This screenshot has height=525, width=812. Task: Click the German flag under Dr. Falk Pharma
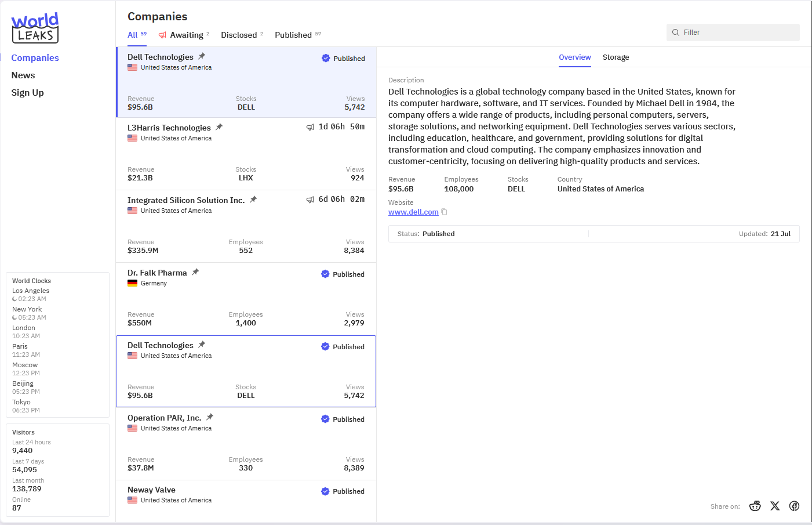coord(132,283)
